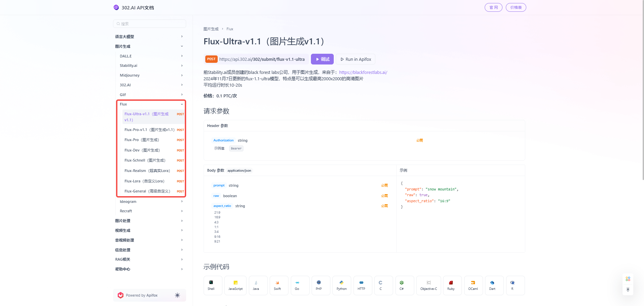
Task: Click the 价格表 button
Action: (x=516, y=7)
